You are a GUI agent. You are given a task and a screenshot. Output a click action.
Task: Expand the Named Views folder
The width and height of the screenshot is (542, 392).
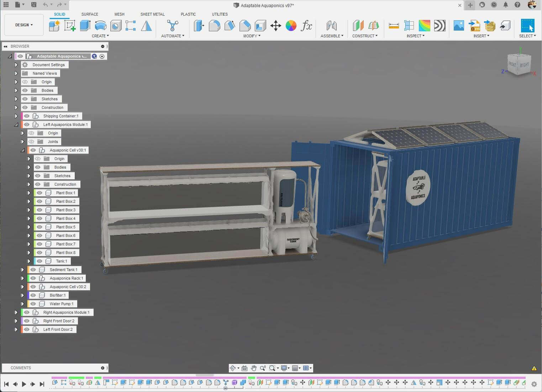point(16,73)
